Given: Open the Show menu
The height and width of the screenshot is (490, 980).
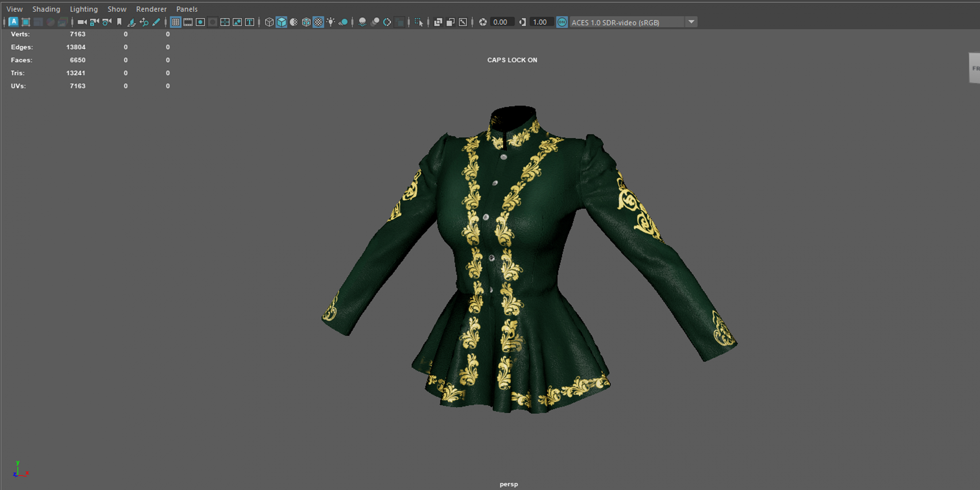Looking at the screenshot, I should 117,9.
